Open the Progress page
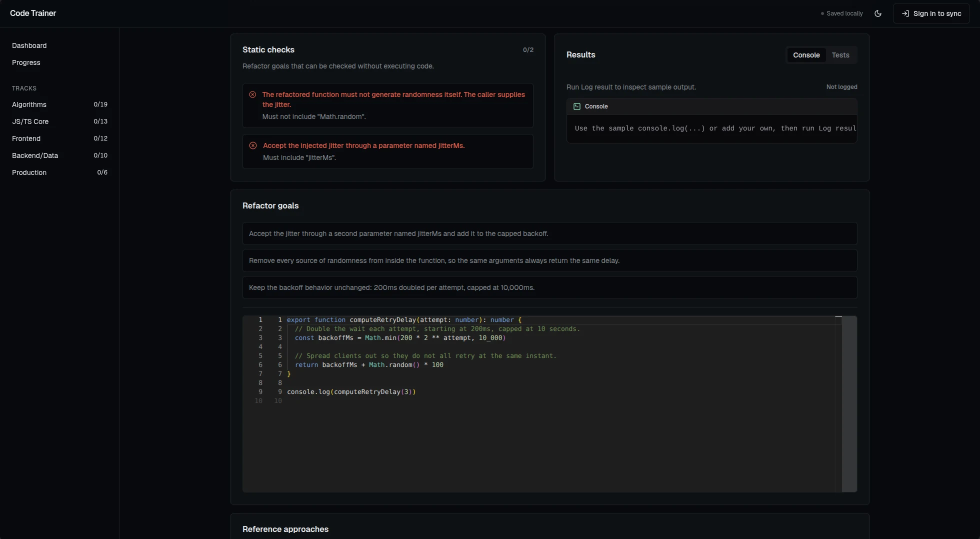The image size is (980, 539). [26, 62]
